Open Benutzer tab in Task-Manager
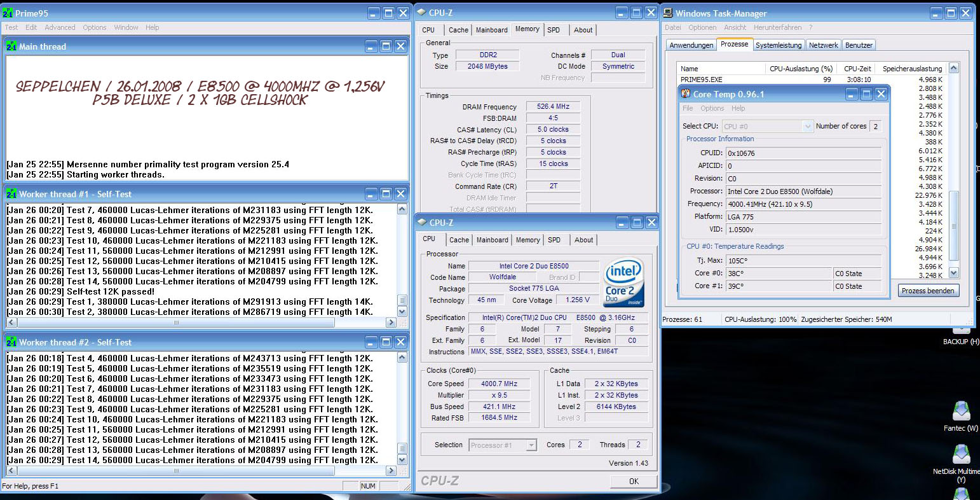 click(x=859, y=45)
